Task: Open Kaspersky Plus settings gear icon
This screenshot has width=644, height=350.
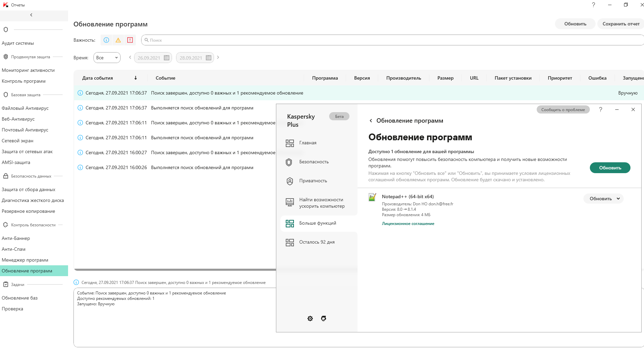Action: coord(310,318)
